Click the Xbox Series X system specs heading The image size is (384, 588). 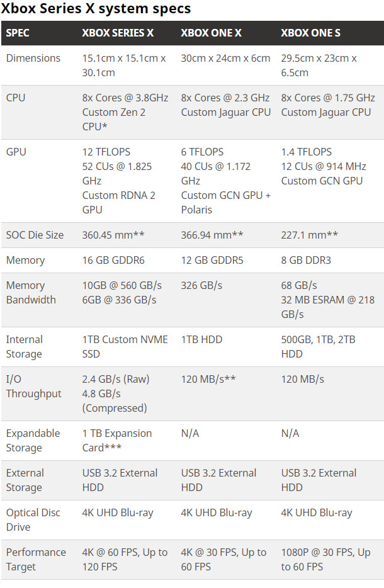click(96, 8)
